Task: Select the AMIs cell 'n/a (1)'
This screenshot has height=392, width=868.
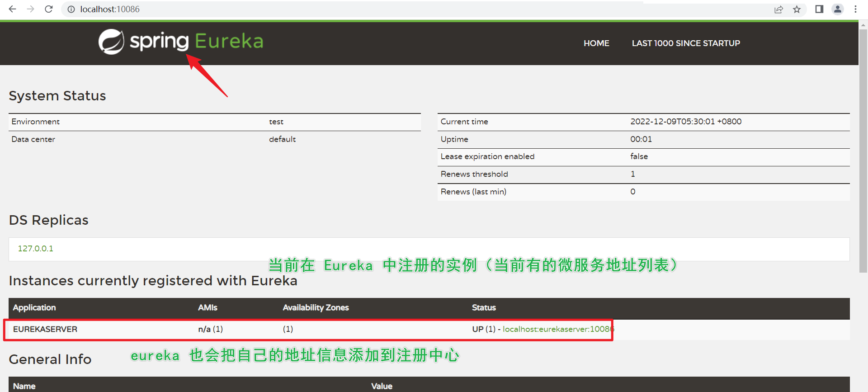Action: pos(211,329)
